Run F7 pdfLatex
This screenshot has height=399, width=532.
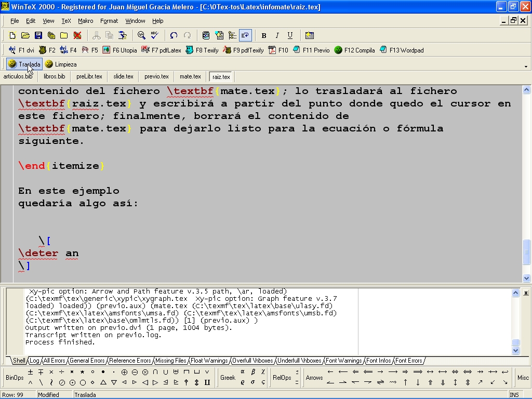161,50
